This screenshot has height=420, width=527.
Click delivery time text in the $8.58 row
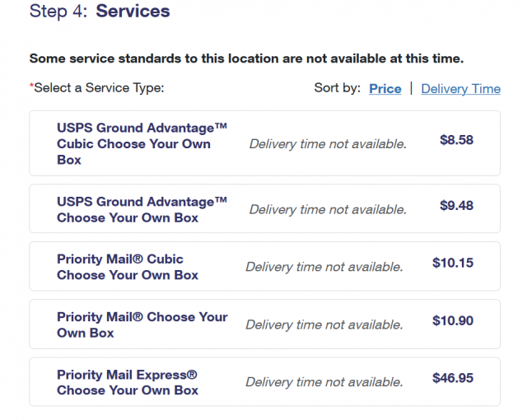coord(328,144)
